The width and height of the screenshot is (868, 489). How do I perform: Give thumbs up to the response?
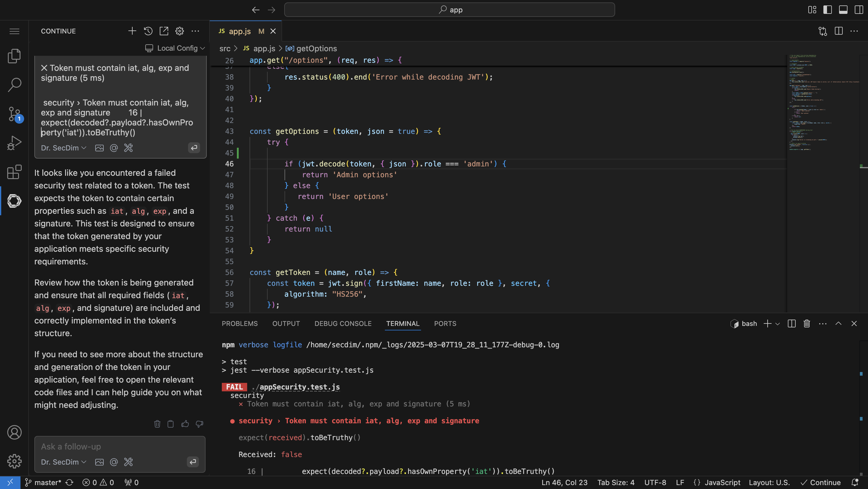click(185, 424)
